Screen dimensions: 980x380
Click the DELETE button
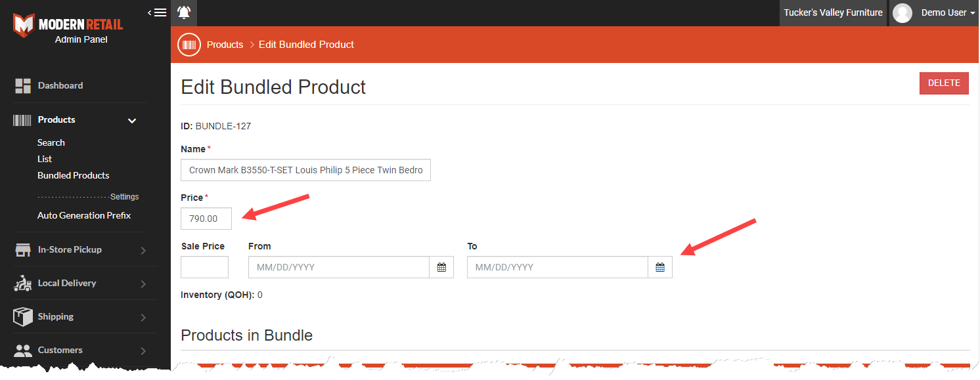[944, 83]
